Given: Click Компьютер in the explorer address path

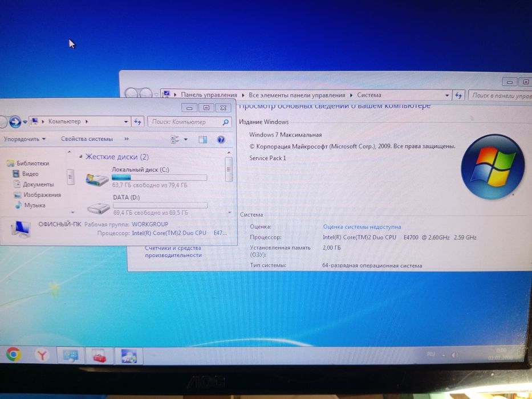Looking at the screenshot, I should (x=64, y=121).
